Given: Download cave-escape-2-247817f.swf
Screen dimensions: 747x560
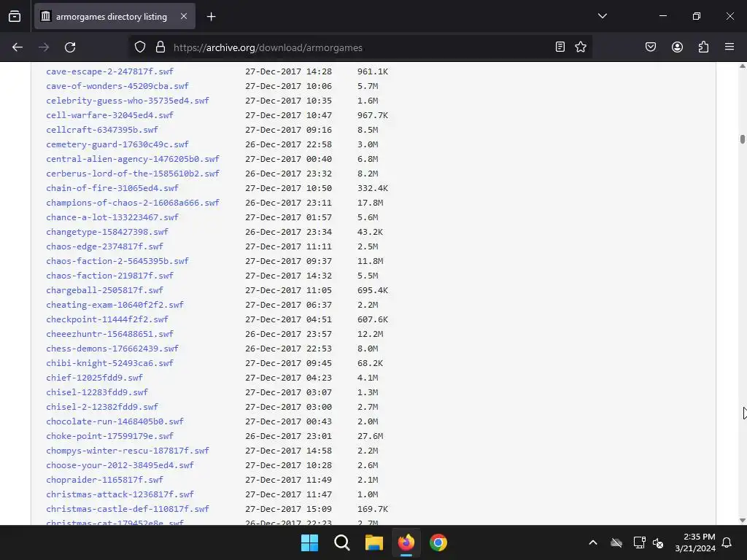Looking at the screenshot, I should tap(109, 71).
